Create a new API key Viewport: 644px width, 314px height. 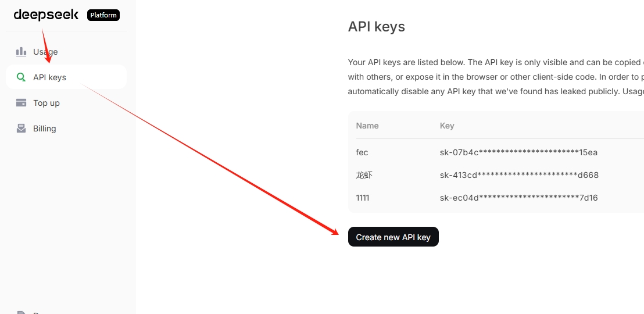pos(393,237)
